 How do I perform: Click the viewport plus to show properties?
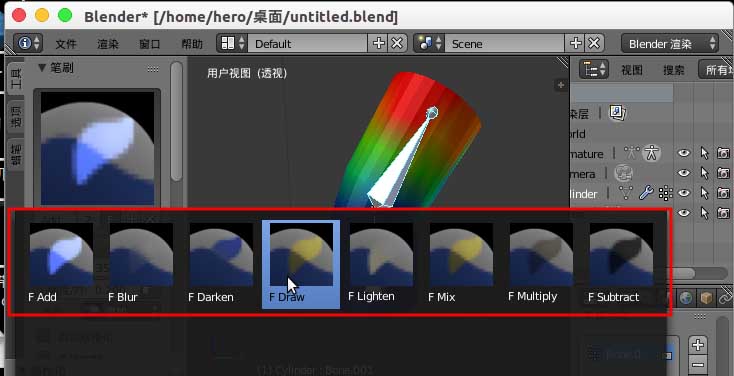click(x=561, y=85)
